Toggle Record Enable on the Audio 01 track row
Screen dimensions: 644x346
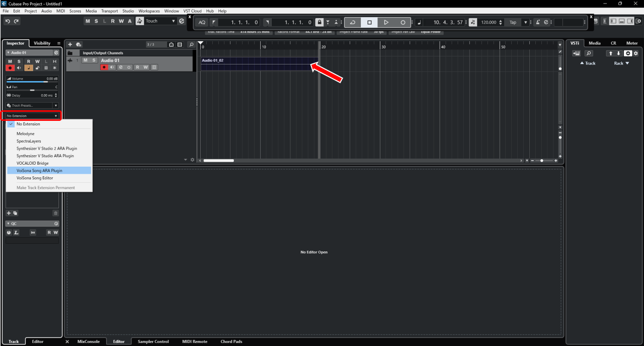(x=104, y=67)
